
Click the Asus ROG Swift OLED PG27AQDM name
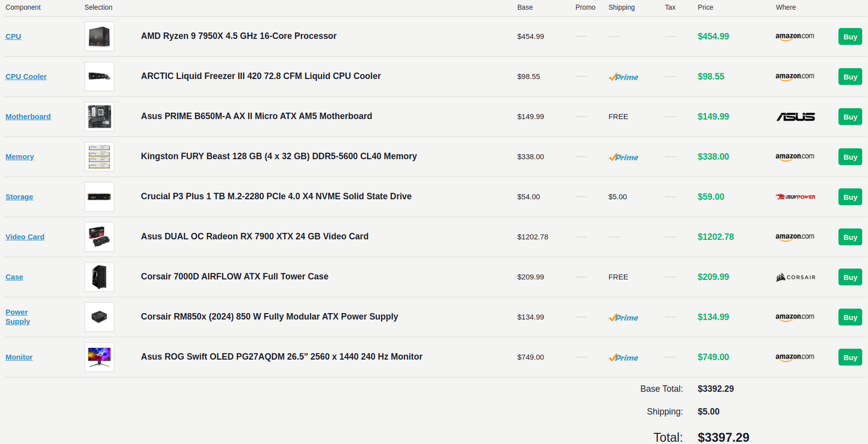pyautogui.click(x=282, y=357)
